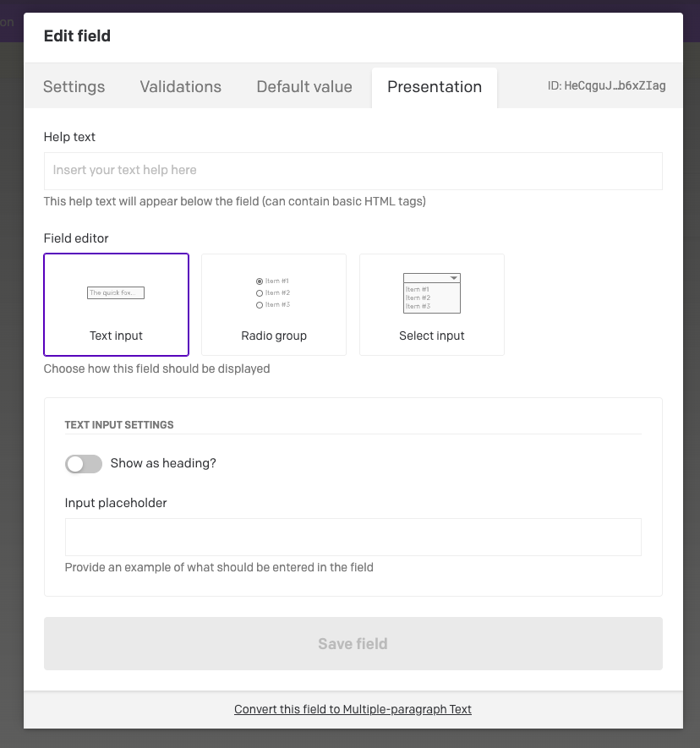Select the Radio group preview icon
The height and width of the screenshot is (748, 700).
click(273, 292)
